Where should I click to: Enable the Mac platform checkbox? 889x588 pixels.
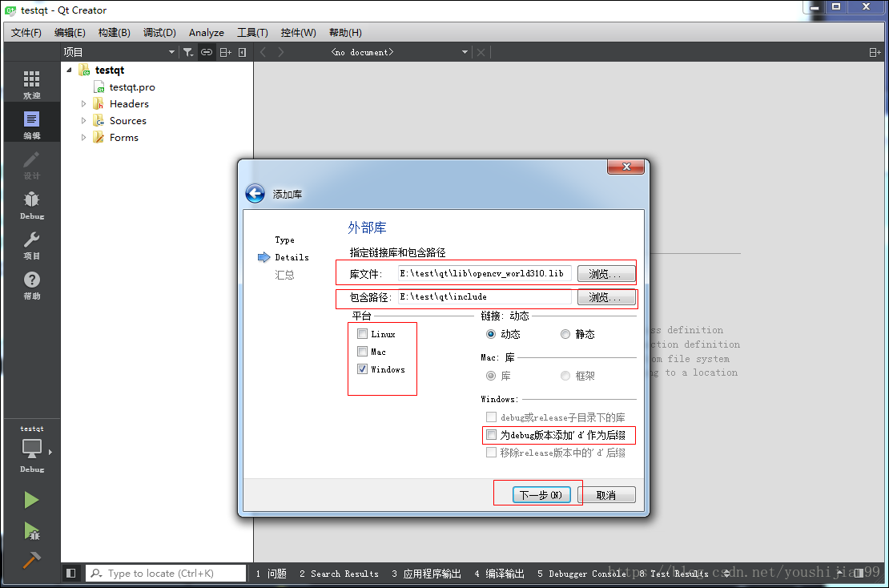(x=362, y=351)
